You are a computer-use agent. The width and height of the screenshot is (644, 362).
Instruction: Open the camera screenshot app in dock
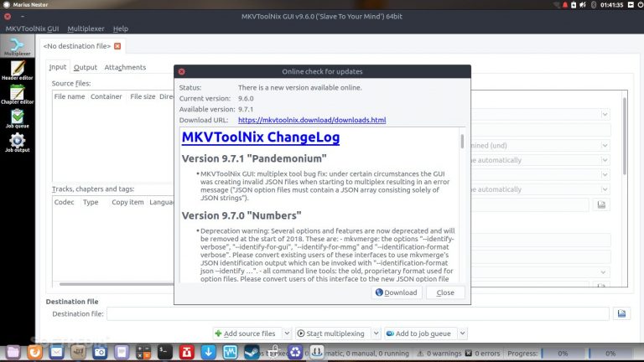(x=100, y=352)
